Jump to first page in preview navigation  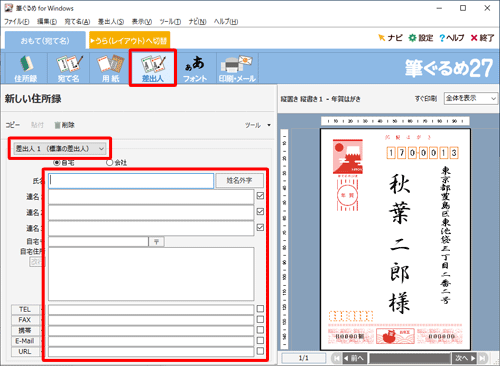(337, 358)
